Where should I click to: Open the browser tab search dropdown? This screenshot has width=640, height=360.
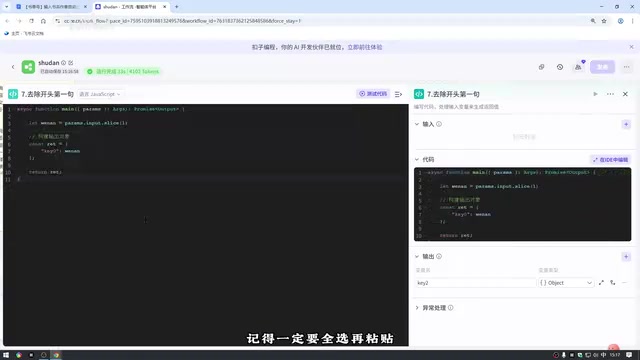click(x=6, y=7)
